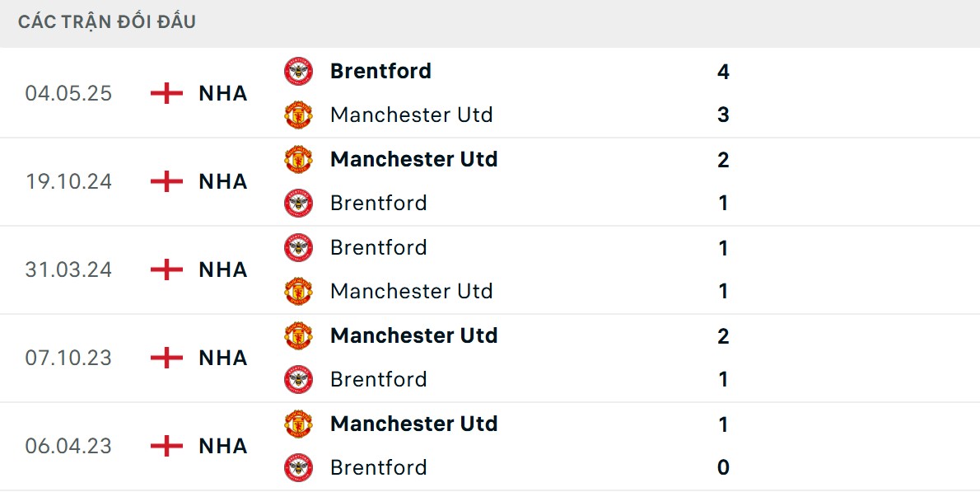
Task: Open Brentford team name in 04.05.25 match
Action: point(380,71)
